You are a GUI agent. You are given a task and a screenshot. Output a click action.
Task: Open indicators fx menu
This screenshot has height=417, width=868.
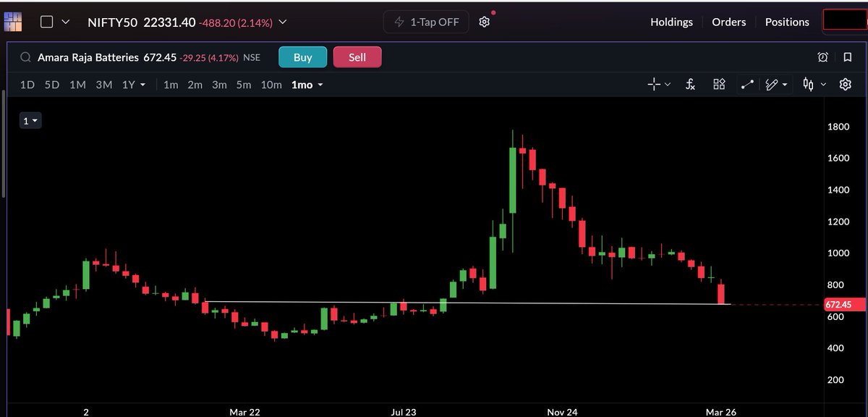691,85
